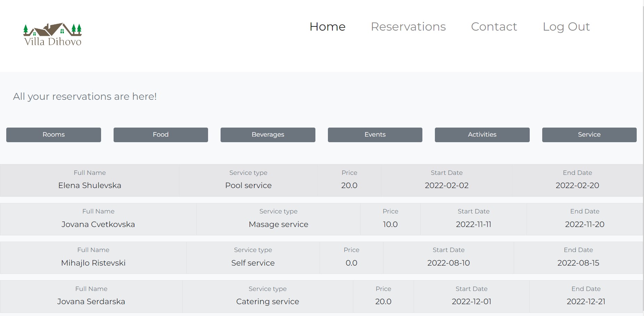
Task: Click the Villa Dihovo logo
Action: 52,35
